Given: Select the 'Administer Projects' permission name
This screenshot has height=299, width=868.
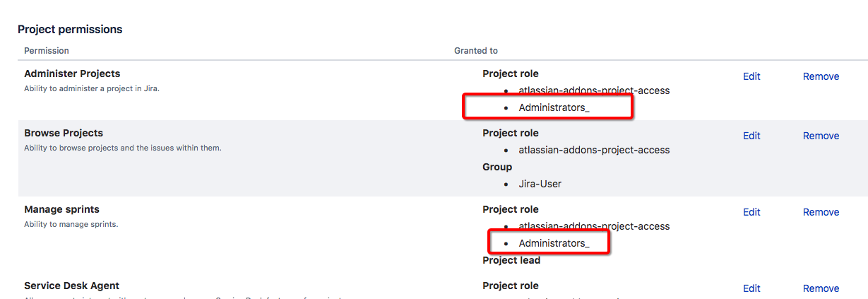Looking at the screenshot, I should 72,74.
